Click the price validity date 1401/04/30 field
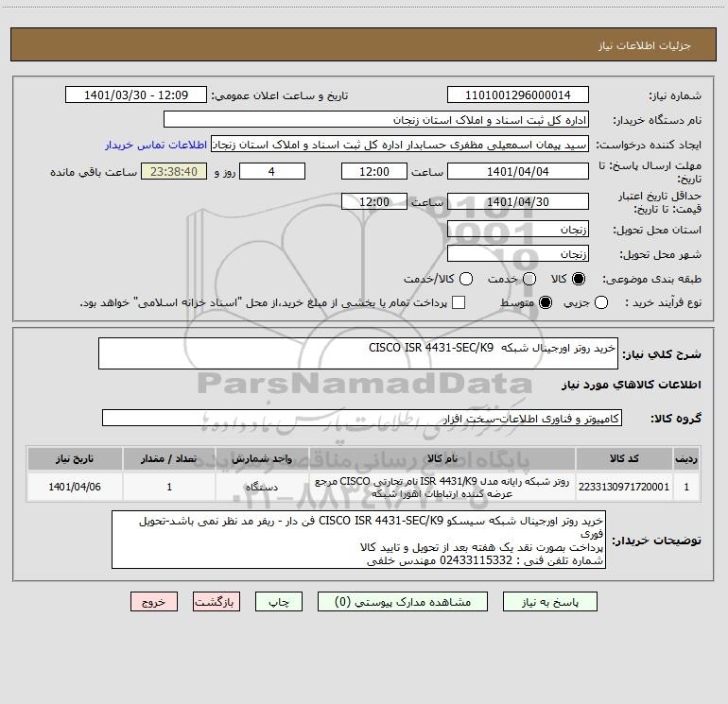The image size is (728, 704). pos(518,202)
